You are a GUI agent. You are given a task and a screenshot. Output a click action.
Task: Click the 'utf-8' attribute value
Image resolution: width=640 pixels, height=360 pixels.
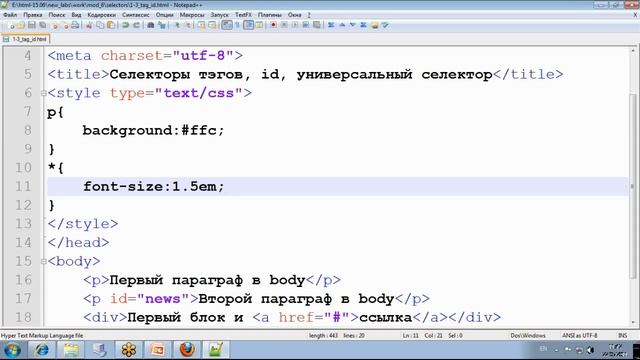point(203,56)
